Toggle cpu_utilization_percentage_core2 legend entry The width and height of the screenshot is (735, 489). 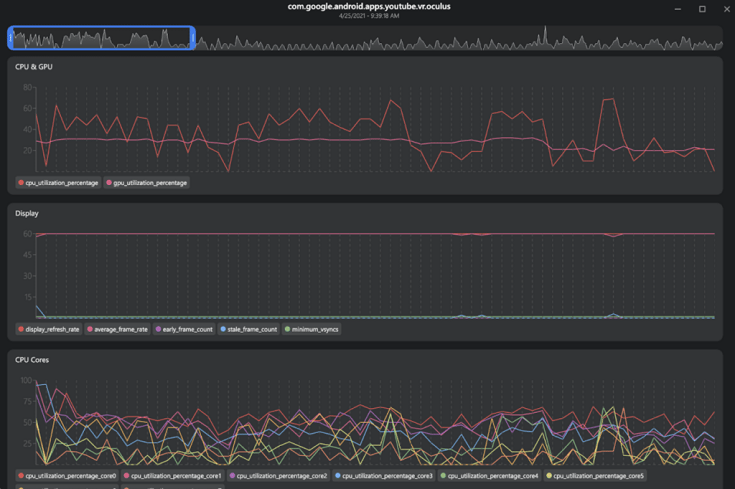(x=279, y=476)
